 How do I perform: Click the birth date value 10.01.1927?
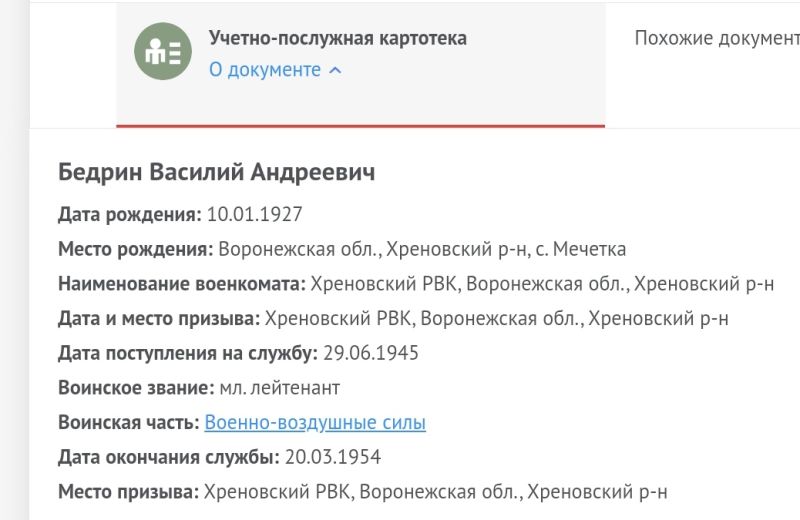point(255,214)
